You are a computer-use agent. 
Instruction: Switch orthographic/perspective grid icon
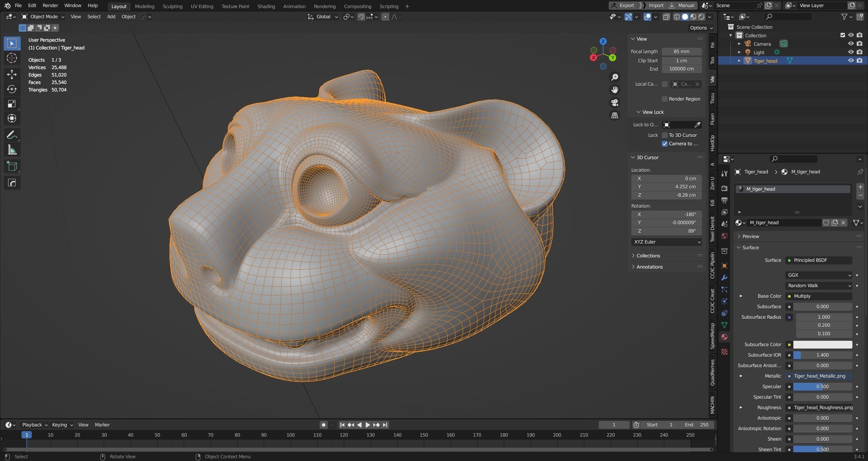point(614,116)
